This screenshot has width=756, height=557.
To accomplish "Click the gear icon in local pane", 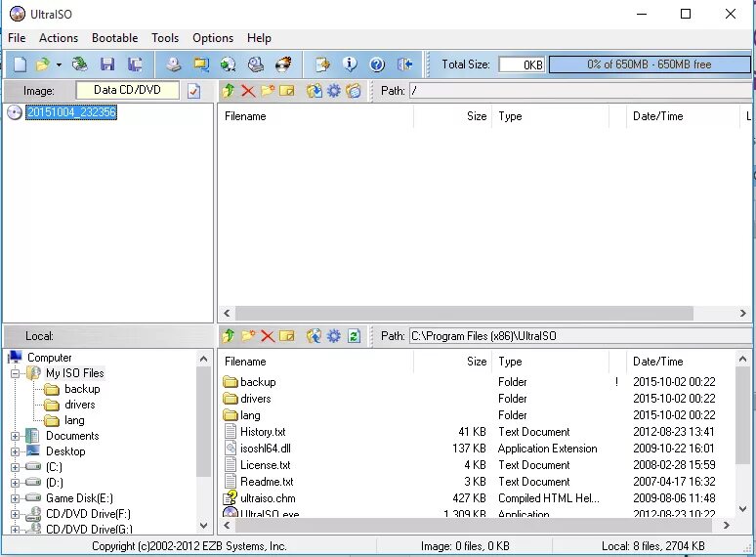I will (x=334, y=335).
